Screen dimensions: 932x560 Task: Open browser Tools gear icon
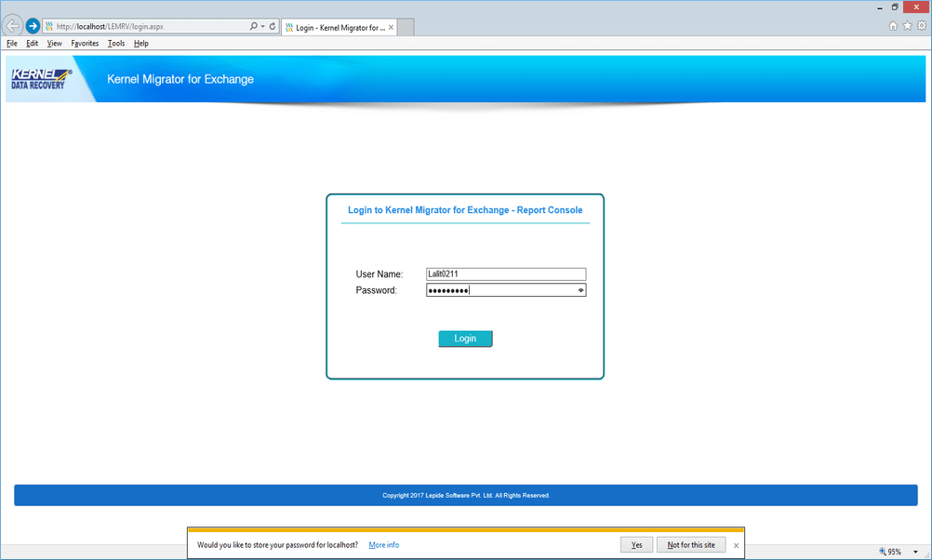921,25
